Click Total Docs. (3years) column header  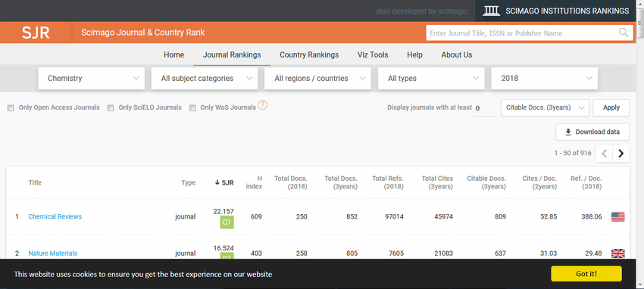341,183
